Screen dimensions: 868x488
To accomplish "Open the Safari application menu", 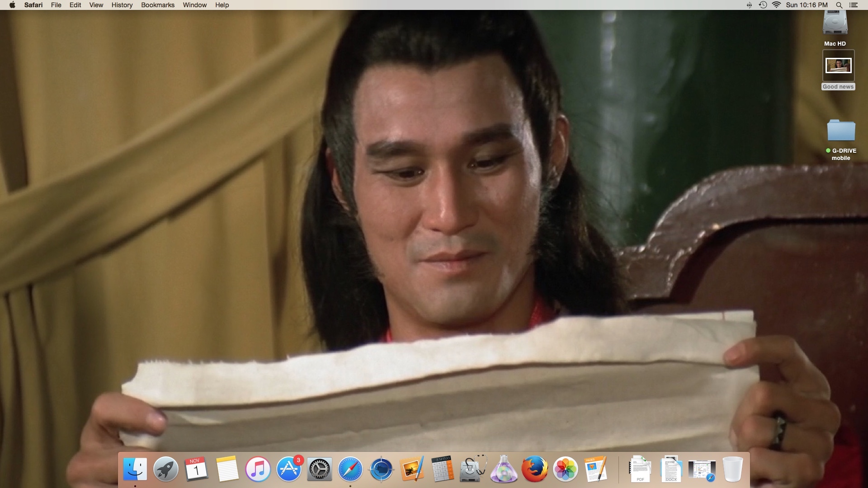I will (33, 5).
